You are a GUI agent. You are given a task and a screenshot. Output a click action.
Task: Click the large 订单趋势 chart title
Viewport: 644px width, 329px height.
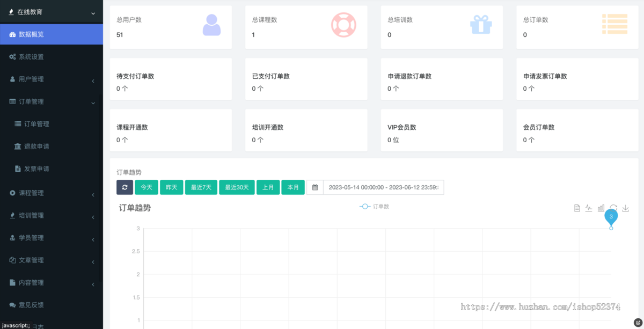coord(135,208)
